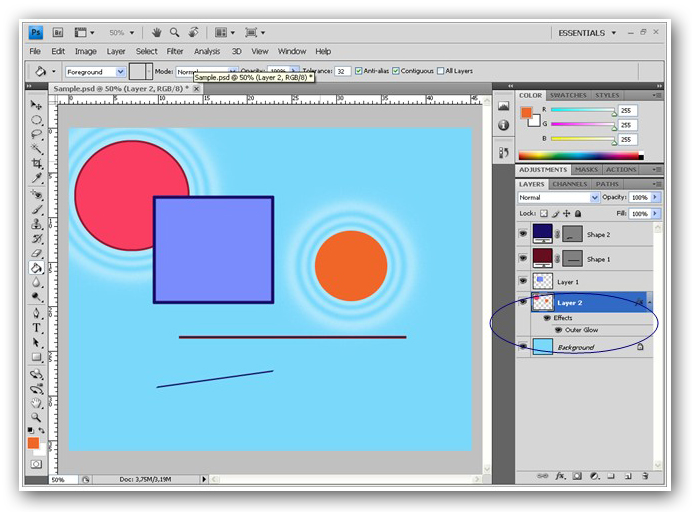Launch Adobe Bridge from the application bar

pos(57,32)
